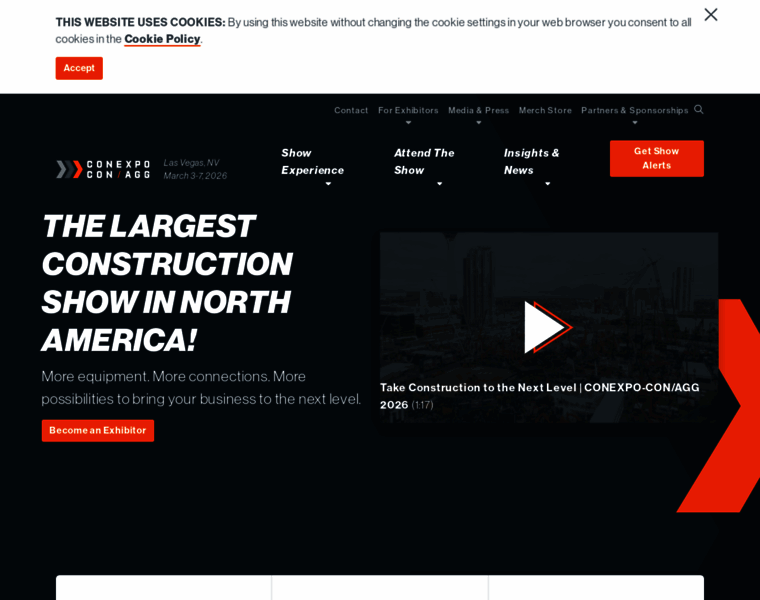The height and width of the screenshot is (600, 760).
Task: Visit the Merch Store link
Action: 545,111
